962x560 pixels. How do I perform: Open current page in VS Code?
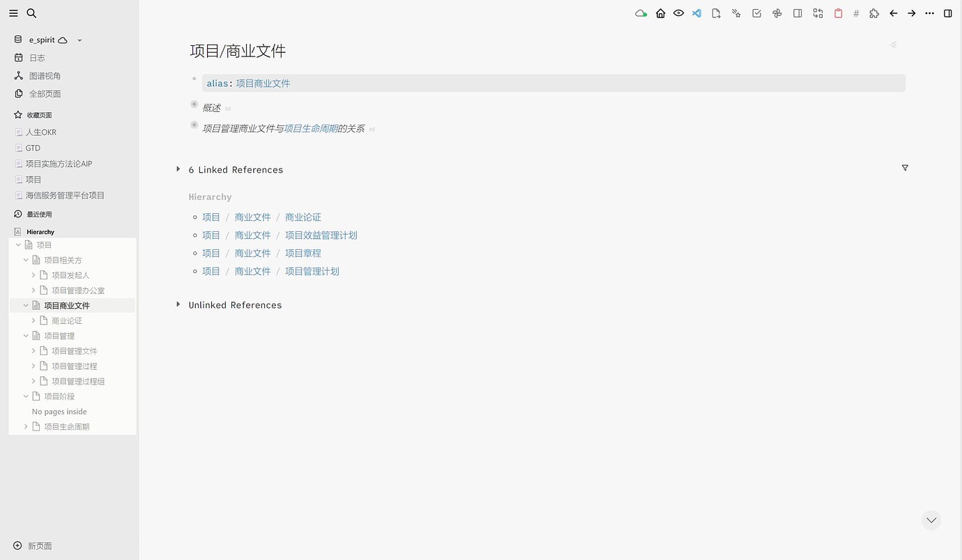coord(696,13)
